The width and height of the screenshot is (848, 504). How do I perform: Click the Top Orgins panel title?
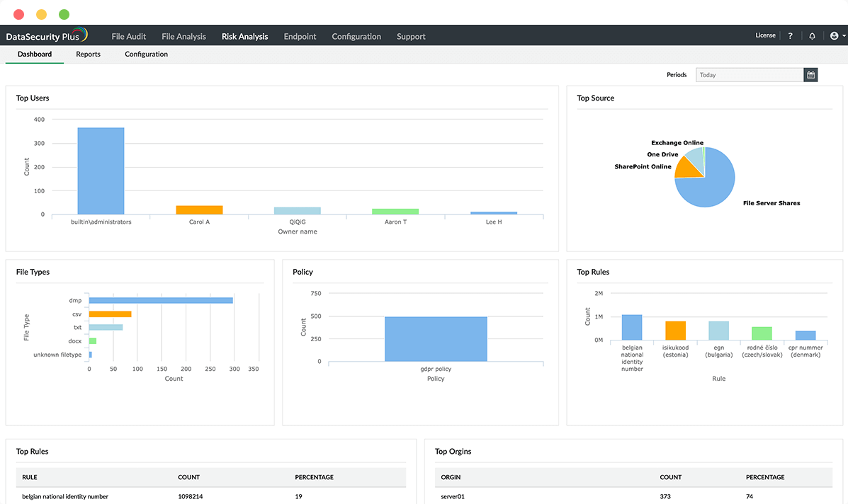(x=453, y=451)
